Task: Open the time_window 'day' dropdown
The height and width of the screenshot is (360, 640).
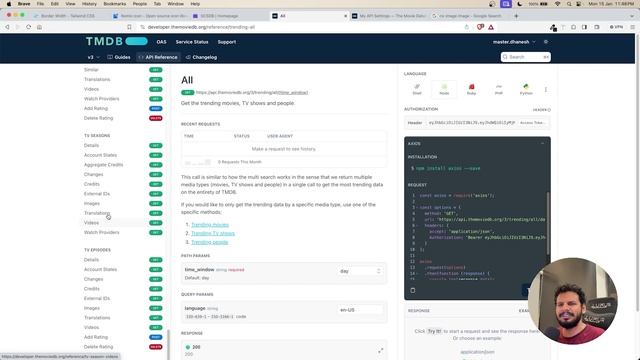Action: (360, 271)
